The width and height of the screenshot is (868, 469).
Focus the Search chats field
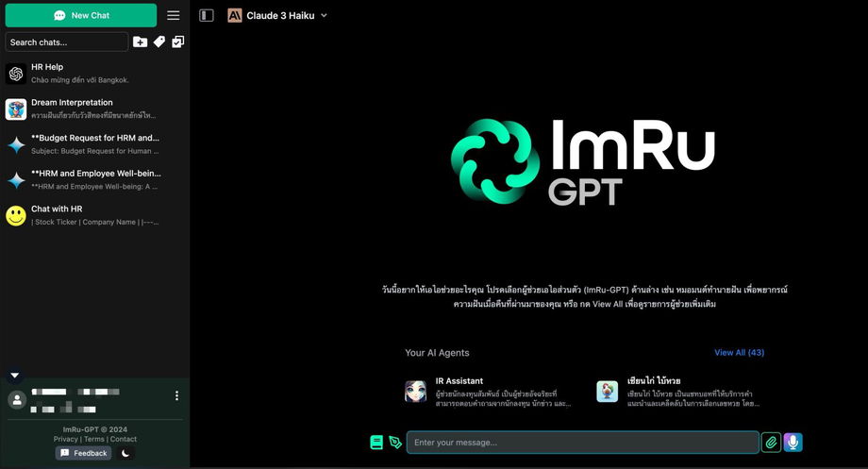[66, 42]
